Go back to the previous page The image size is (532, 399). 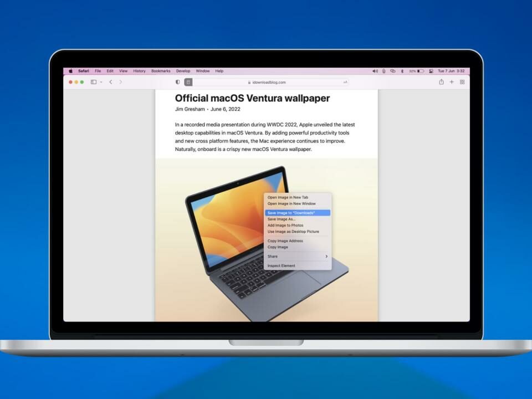click(x=111, y=82)
